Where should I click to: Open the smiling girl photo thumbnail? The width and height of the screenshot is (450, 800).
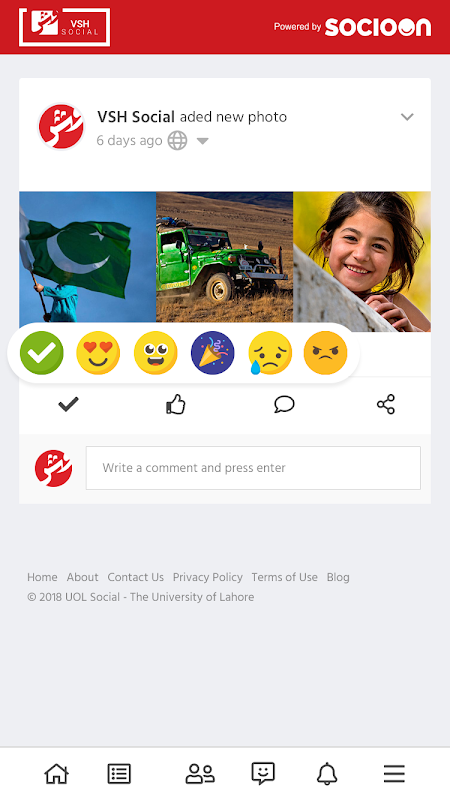pyautogui.click(x=362, y=261)
